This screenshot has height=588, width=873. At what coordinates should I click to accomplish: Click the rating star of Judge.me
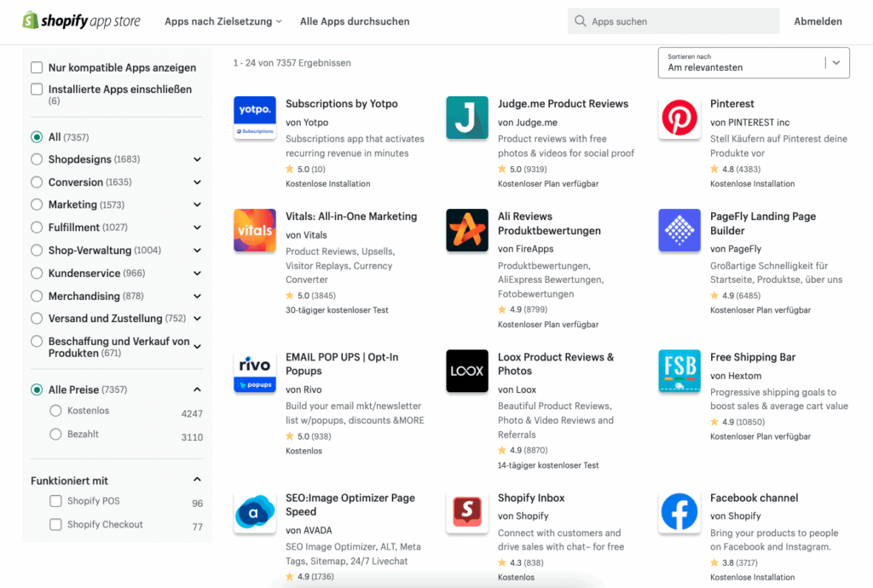click(501, 169)
